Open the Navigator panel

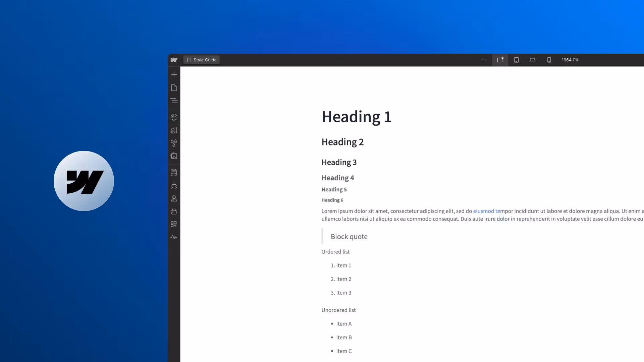coord(174,101)
